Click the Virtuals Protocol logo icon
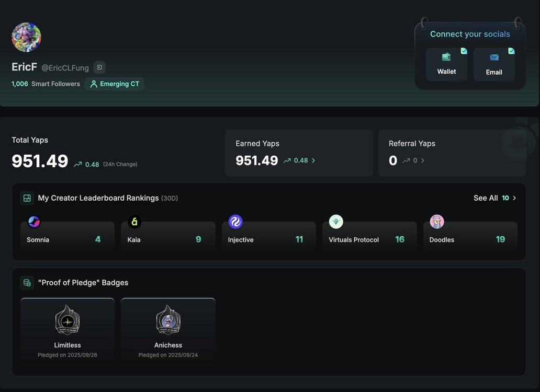The height and width of the screenshot is (392, 540). coord(336,222)
